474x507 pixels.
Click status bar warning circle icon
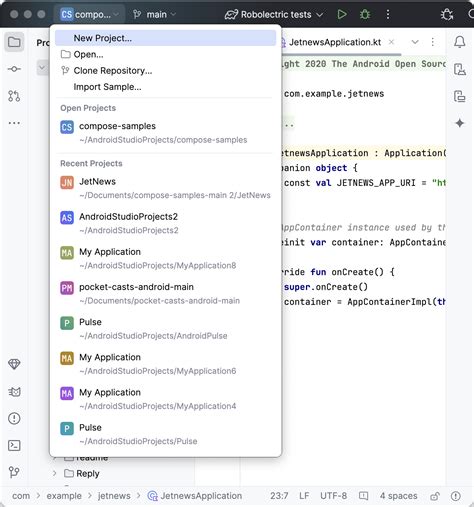(x=456, y=496)
